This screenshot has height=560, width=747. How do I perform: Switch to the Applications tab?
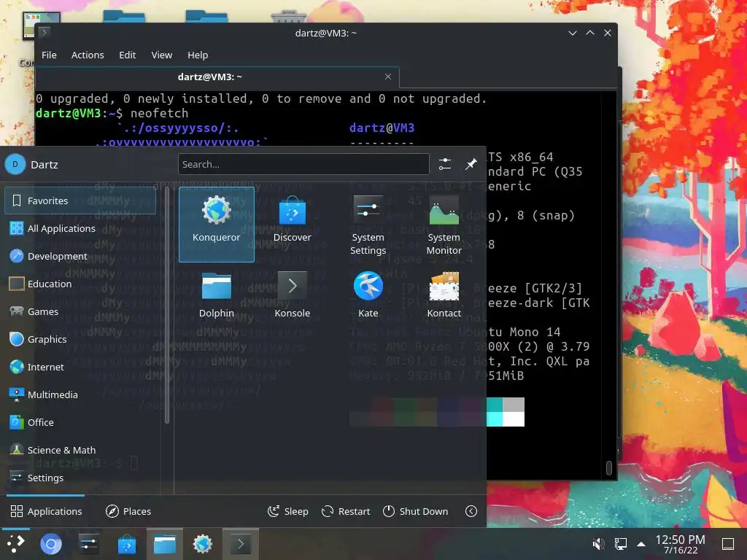tap(46, 511)
